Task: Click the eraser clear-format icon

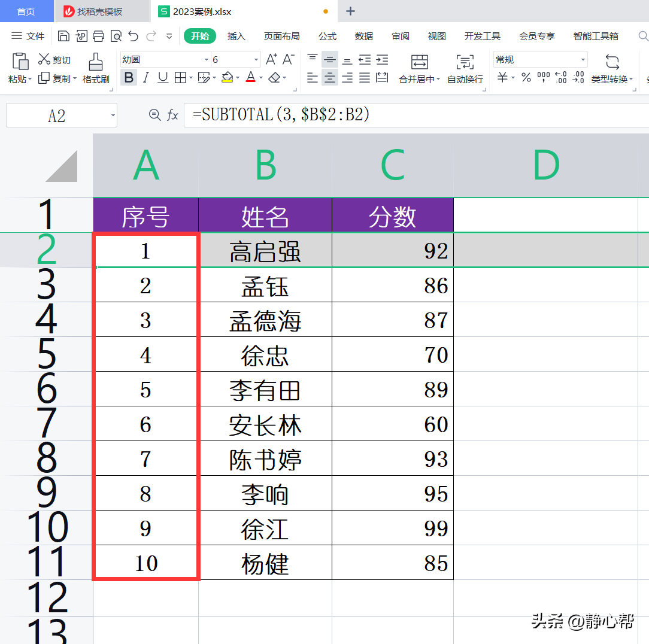Action: (274, 77)
